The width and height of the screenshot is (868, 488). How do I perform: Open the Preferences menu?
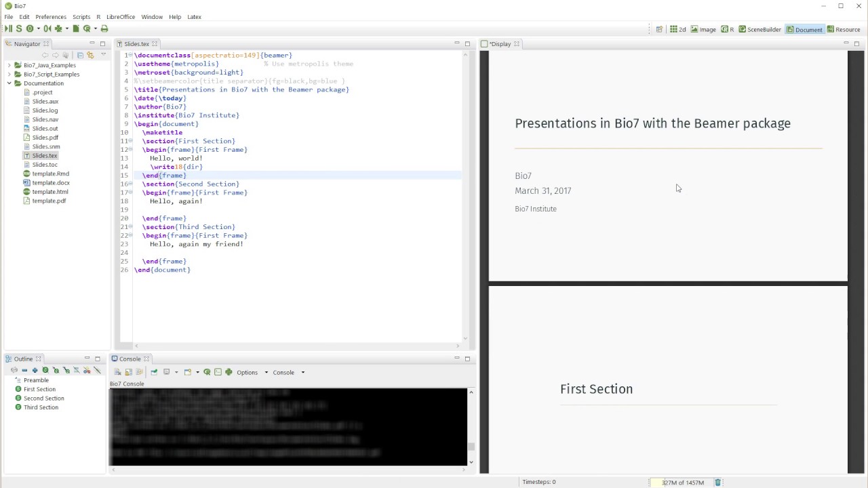51,16
